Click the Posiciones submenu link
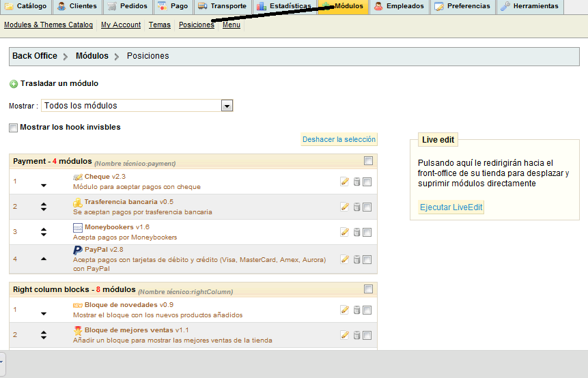The image size is (588, 378). tap(197, 25)
